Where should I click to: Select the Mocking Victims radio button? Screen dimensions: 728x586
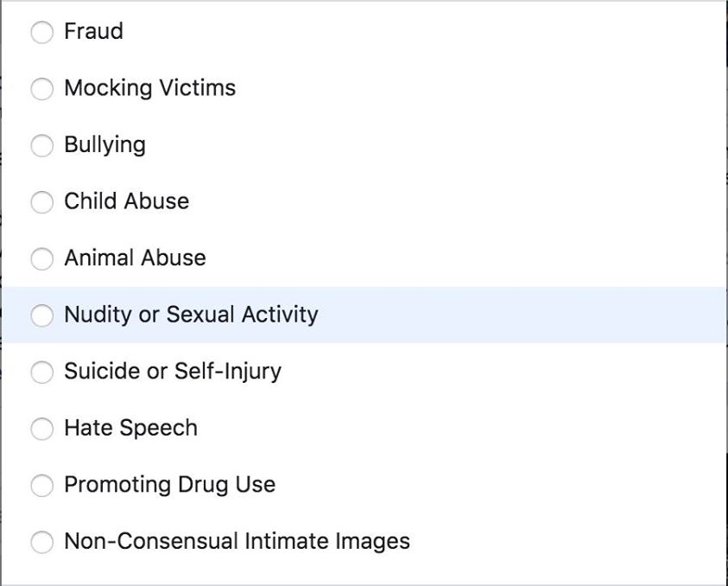pos(41,89)
